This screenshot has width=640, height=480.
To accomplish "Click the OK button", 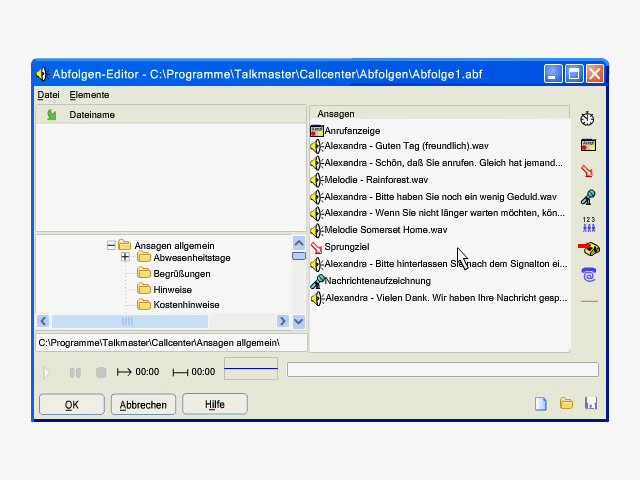I will pyautogui.click(x=72, y=404).
